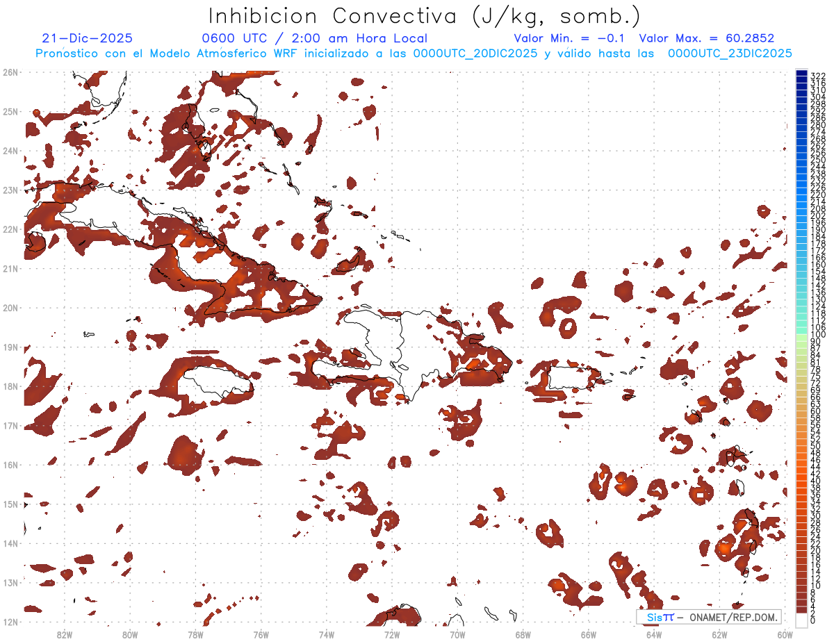The height and width of the screenshot is (644, 834).
Task: Click the longitude label '72W'
Action: coord(392,634)
